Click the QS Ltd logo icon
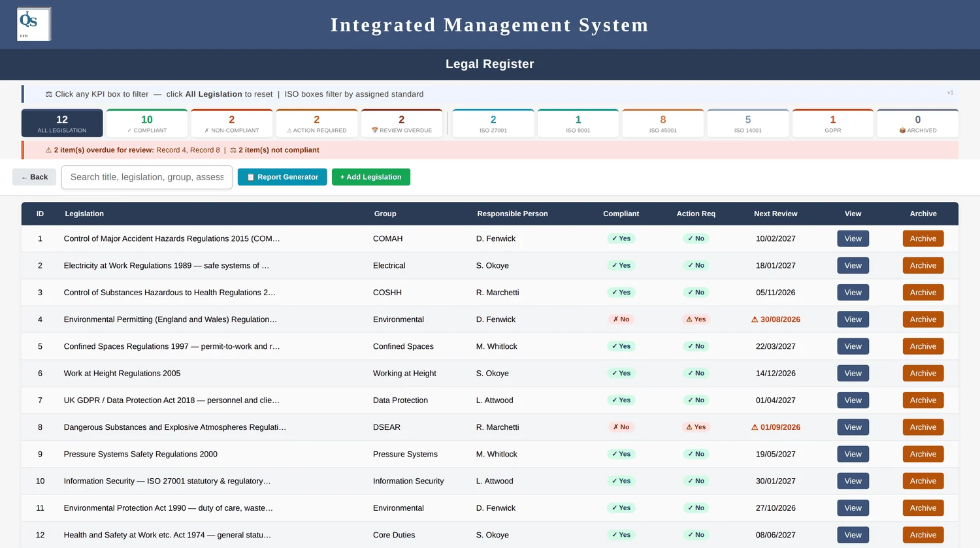This screenshot has height=548, width=980. (x=34, y=24)
